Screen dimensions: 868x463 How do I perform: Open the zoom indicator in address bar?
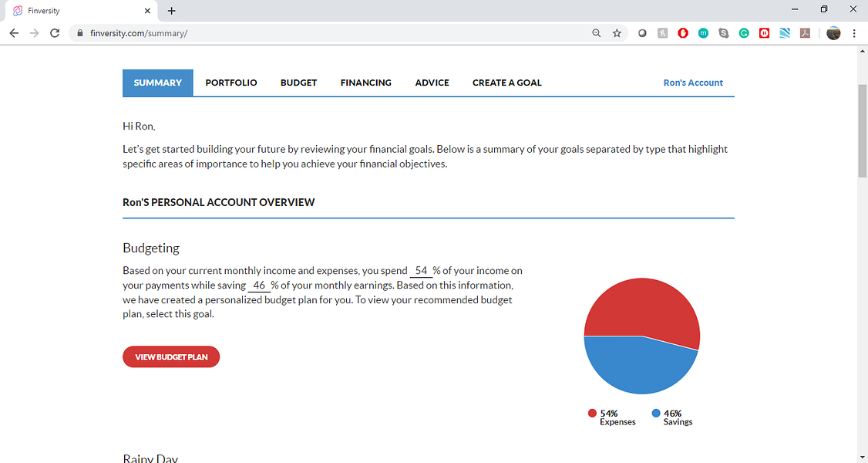click(596, 33)
